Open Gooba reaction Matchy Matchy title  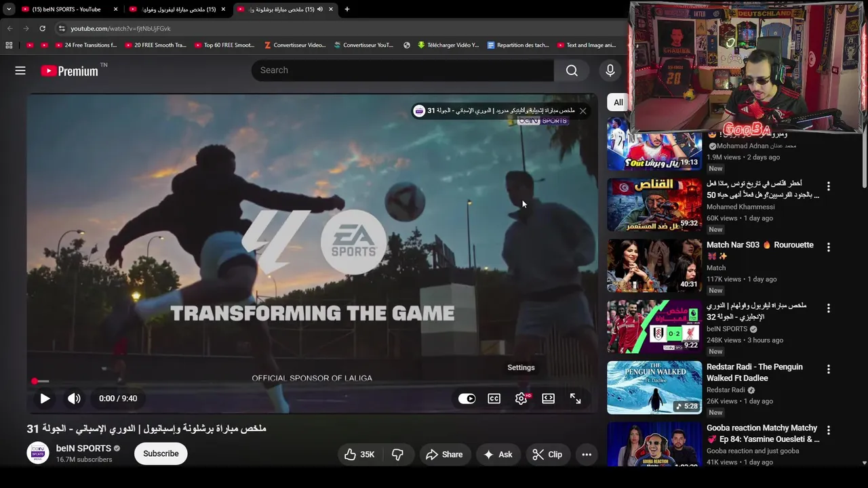coord(763,434)
